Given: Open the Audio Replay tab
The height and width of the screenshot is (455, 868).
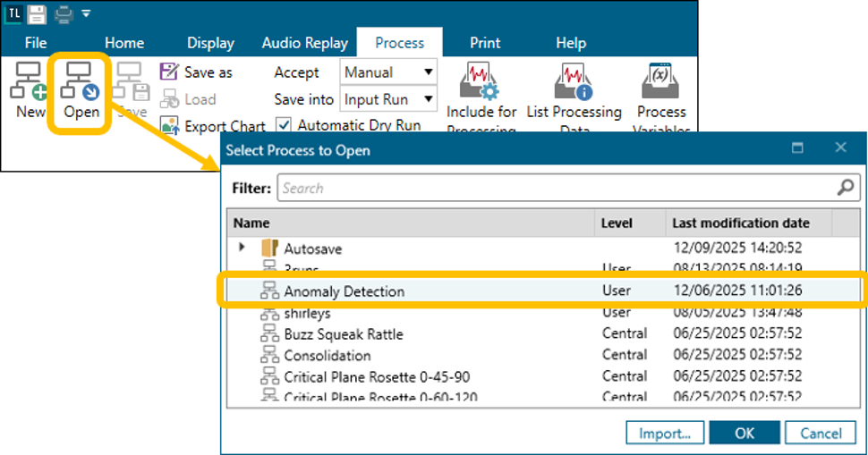Looking at the screenshot, I should pyautogui.click(x=304, y=43).
